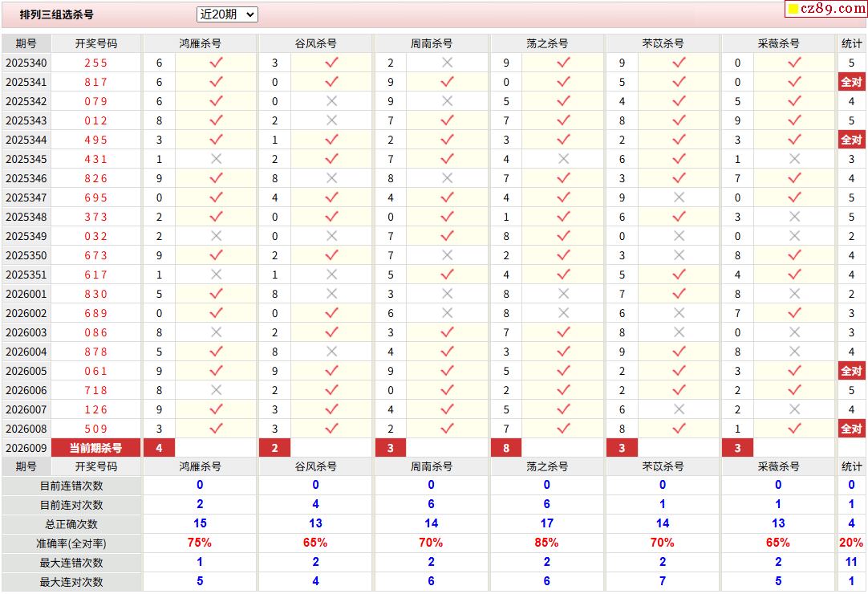Click the top 统计 column header
Viewport: 868px width, 594px height.
point(851,43)
